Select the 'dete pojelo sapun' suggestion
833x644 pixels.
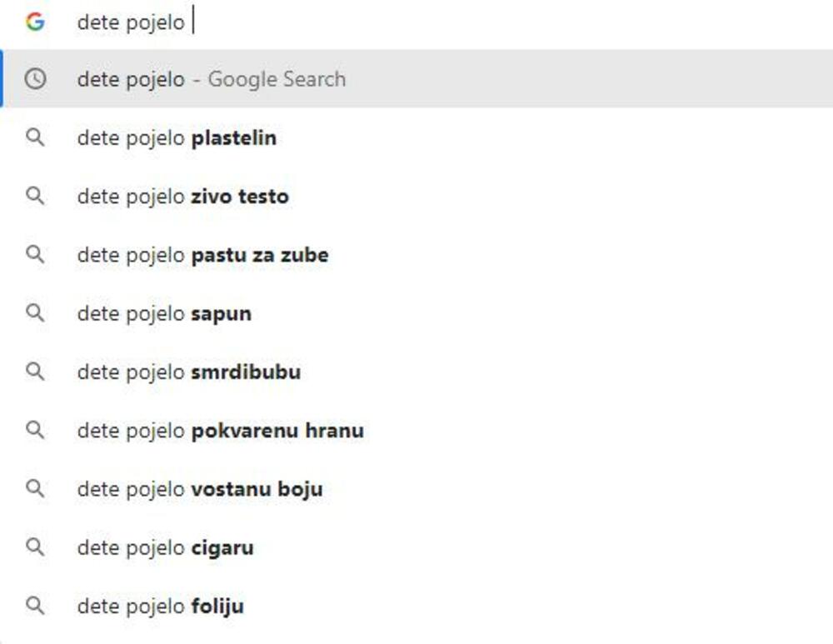[x=167, y=313]
